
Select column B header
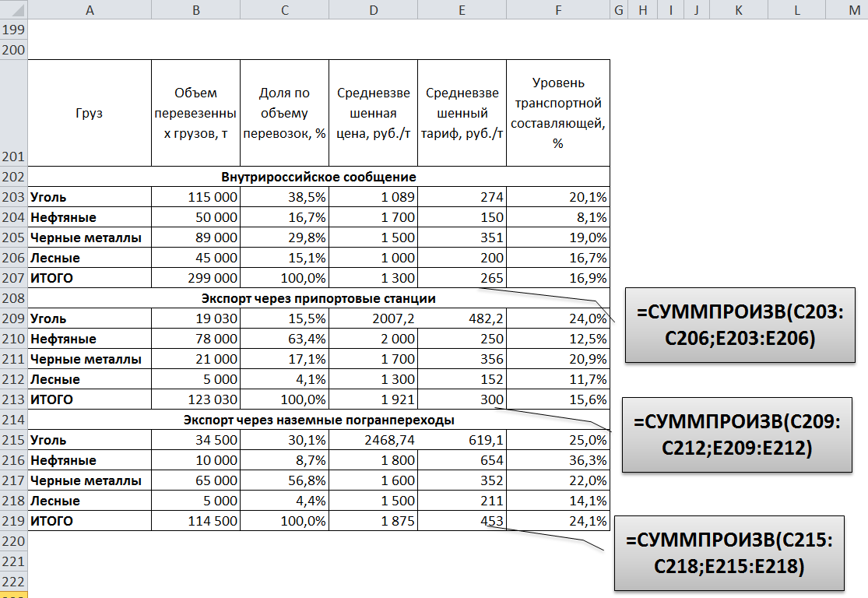coord(196,10)
